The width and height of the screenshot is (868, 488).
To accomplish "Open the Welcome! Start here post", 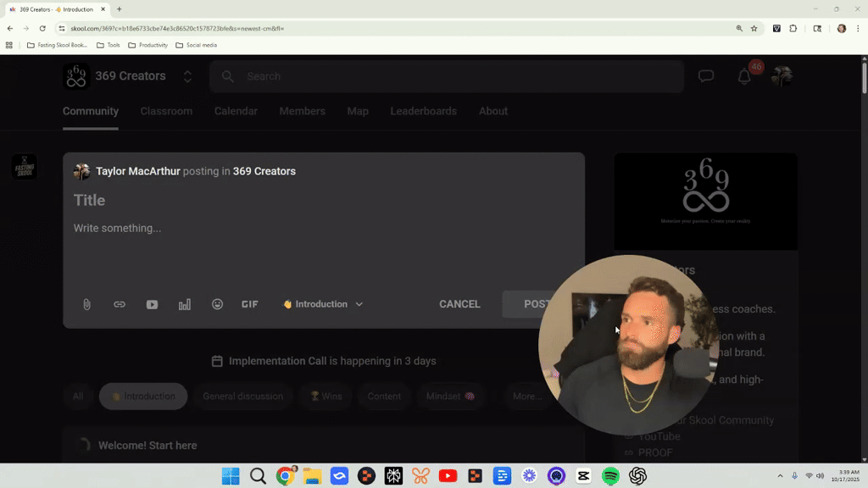I will [147, 446].
